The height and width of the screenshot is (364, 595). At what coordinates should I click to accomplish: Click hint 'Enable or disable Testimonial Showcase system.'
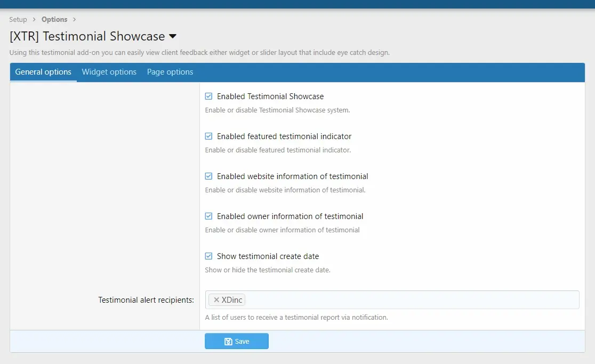tap(277, 110)
